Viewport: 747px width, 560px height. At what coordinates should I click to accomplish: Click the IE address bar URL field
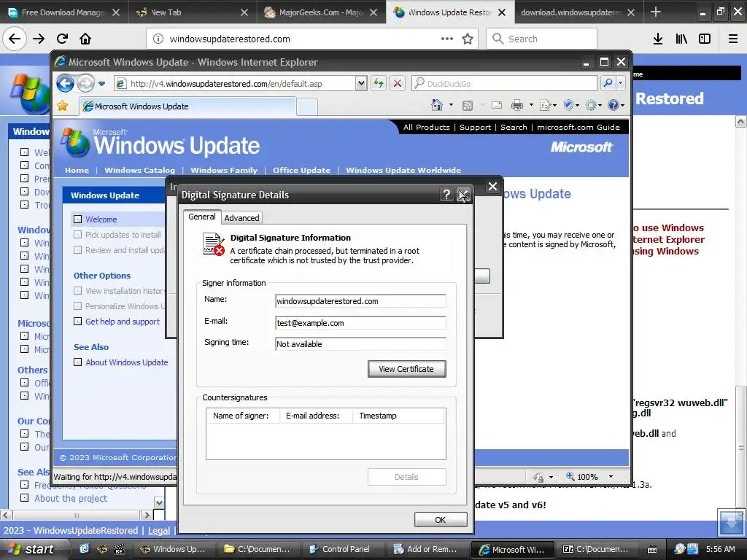[241, 83]
